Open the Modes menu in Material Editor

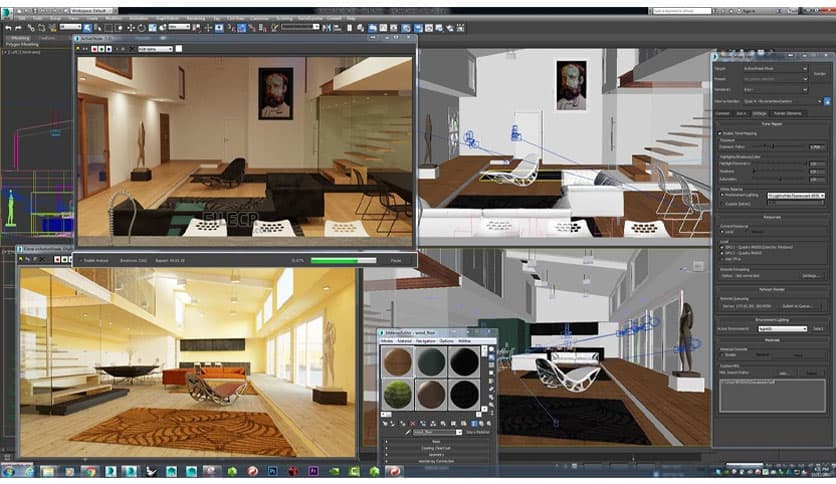tap(387, 341)
